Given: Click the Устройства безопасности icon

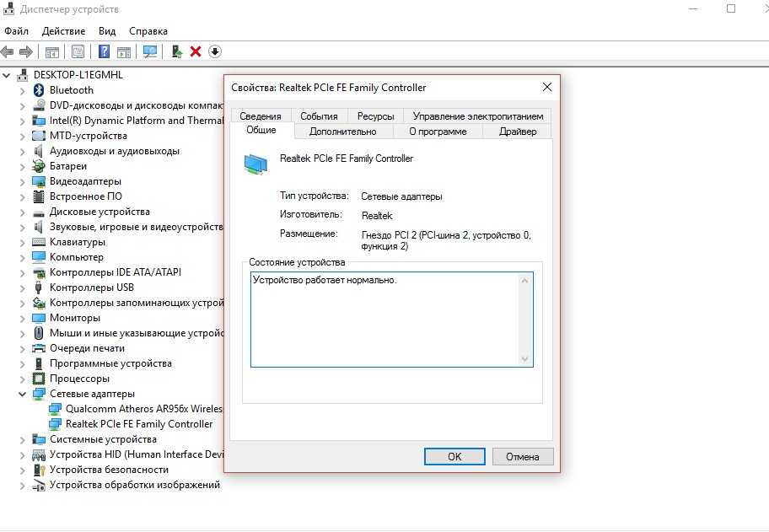Looking at the screenshot, I should (x=39, y=470).
